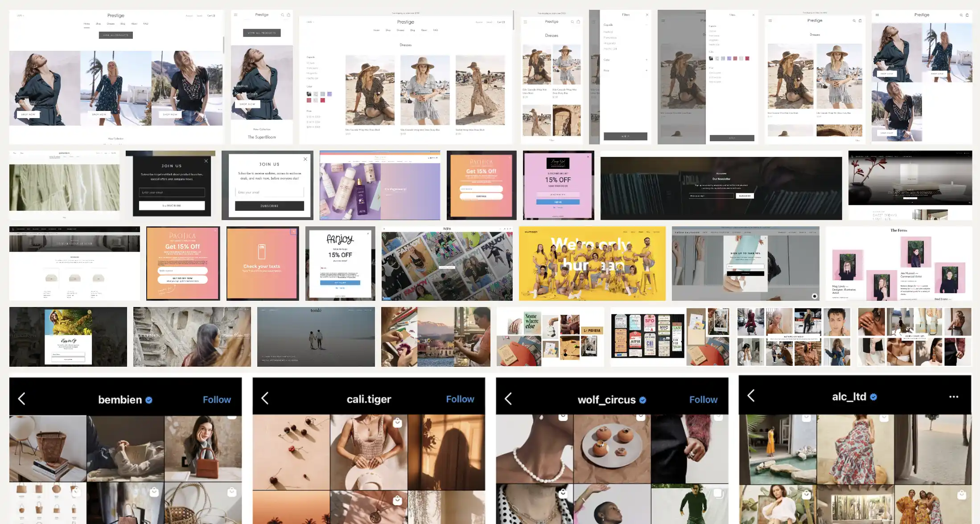
Task: Open hamburger menu on top-right Prestige mobile
Action: click(877, 15)
